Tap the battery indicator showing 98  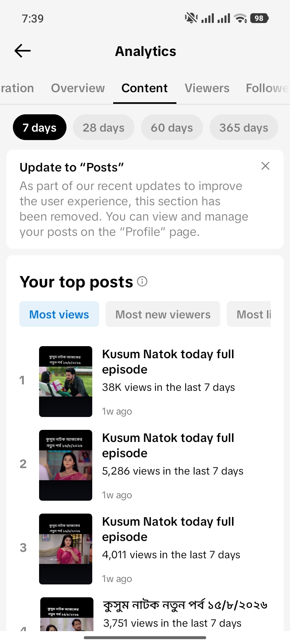pyautogui.click(x=259, y=18)
